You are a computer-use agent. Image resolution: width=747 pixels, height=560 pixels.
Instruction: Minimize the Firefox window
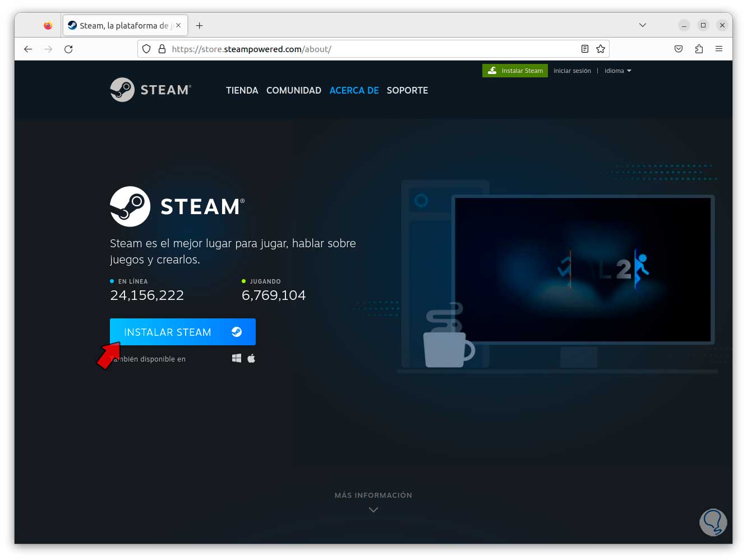[x=684, y=25]
